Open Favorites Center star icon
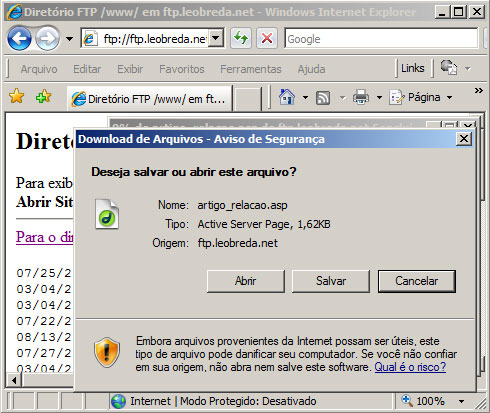Screen dimensions: 490x413 [16, 97]
